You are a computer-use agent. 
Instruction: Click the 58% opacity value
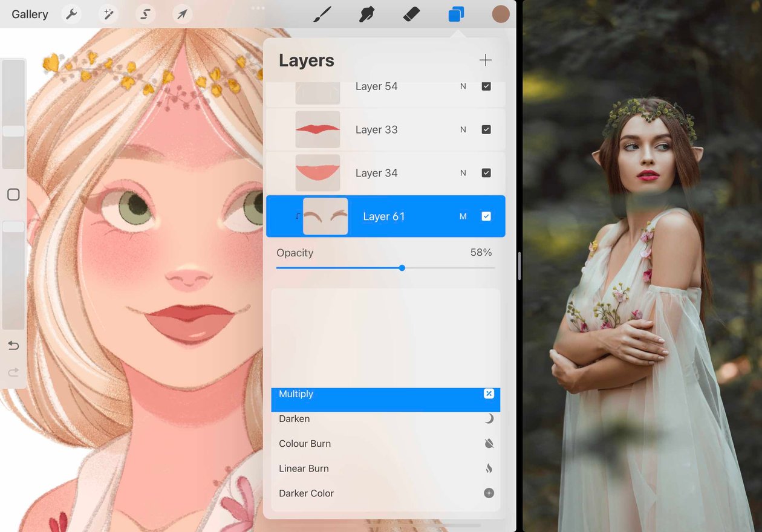click(x=481, y=253)
